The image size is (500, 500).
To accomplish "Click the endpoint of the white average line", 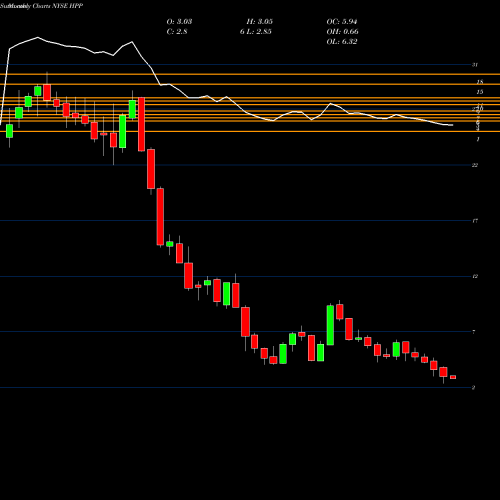I will tap(452, 125).
